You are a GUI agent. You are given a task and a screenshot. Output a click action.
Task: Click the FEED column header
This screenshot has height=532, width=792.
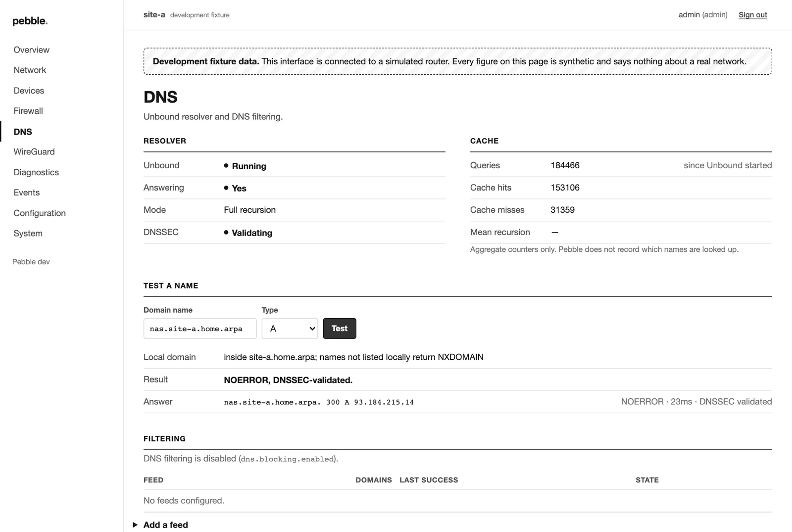(153, 480)
